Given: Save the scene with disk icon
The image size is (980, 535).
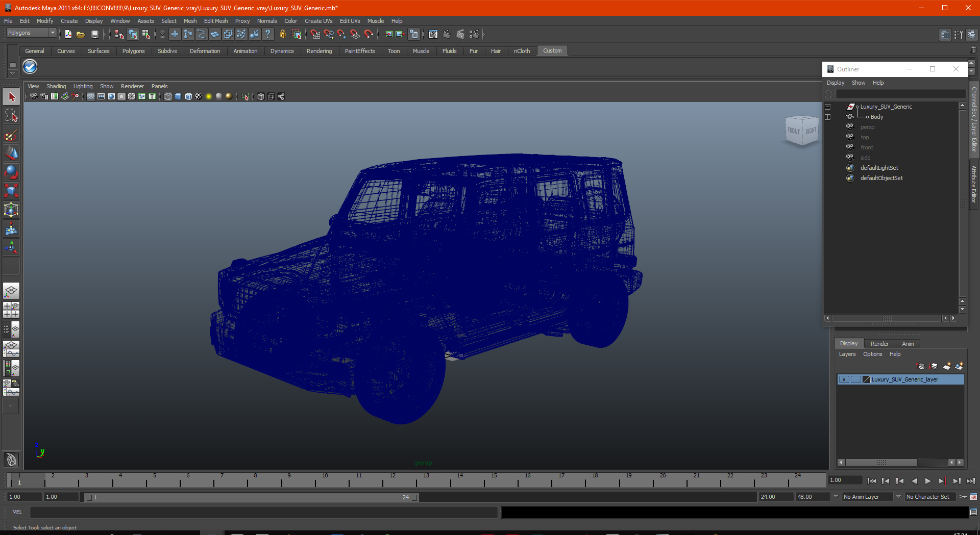Looking at the screenshot, I should click(94, 34).
